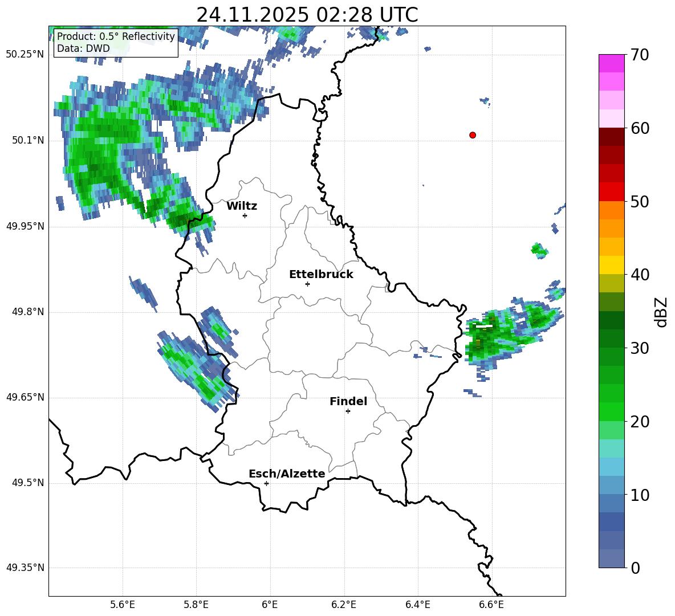675x616 pixels.
Task: Click the 5.6°E longitude label
Action: pyautogui.click(x=123, y=605)
